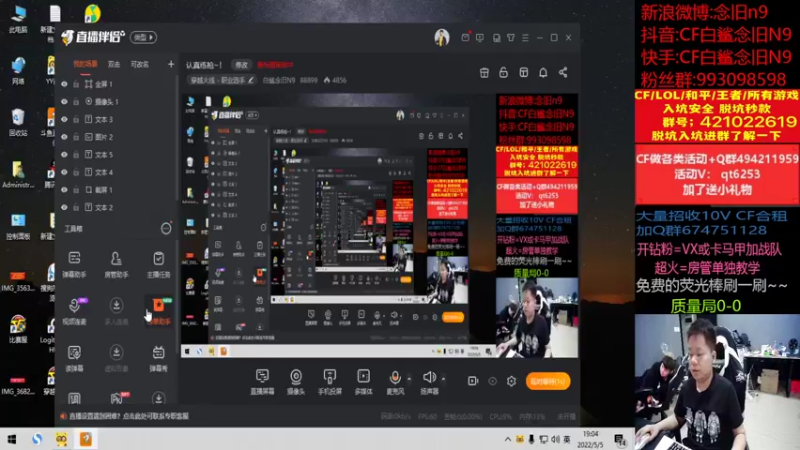
Task: Open the 读弹幕 read-danmaku tool
Action: point(74,358)
